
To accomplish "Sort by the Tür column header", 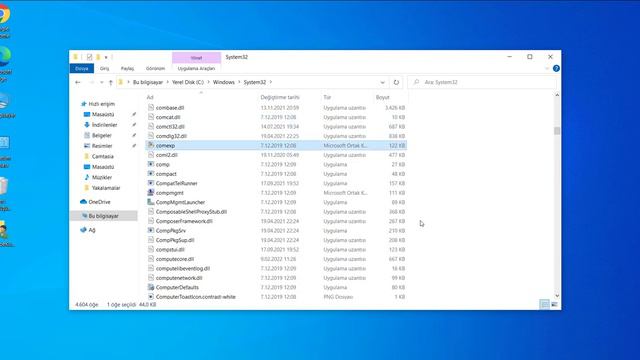I will click(327, 97).
